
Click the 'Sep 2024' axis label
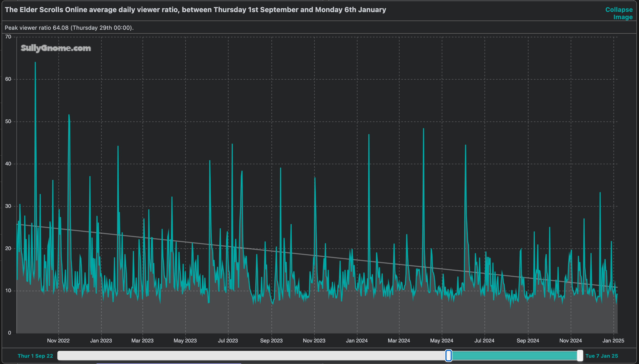(x=528, y=341)
